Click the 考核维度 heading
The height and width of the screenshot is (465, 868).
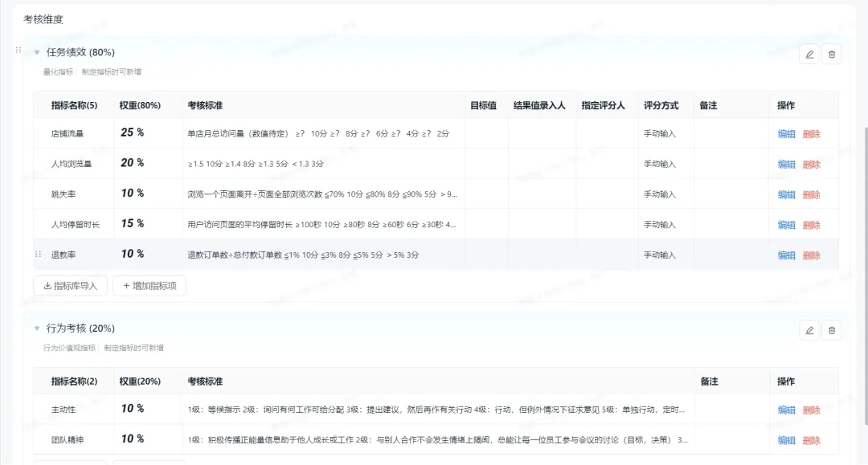pos(43,19)
